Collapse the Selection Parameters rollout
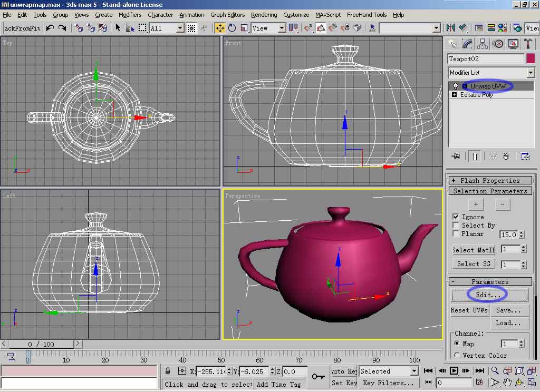The height and width of the screenshot is (392, 540). (490, 191)
